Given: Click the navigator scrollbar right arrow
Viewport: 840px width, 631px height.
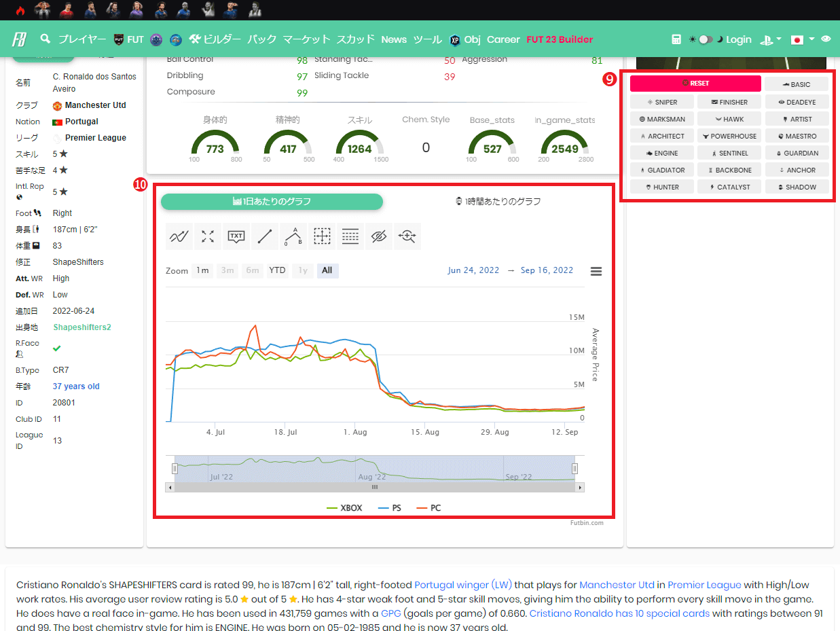Looking at the screenshot, I should 580,488.
